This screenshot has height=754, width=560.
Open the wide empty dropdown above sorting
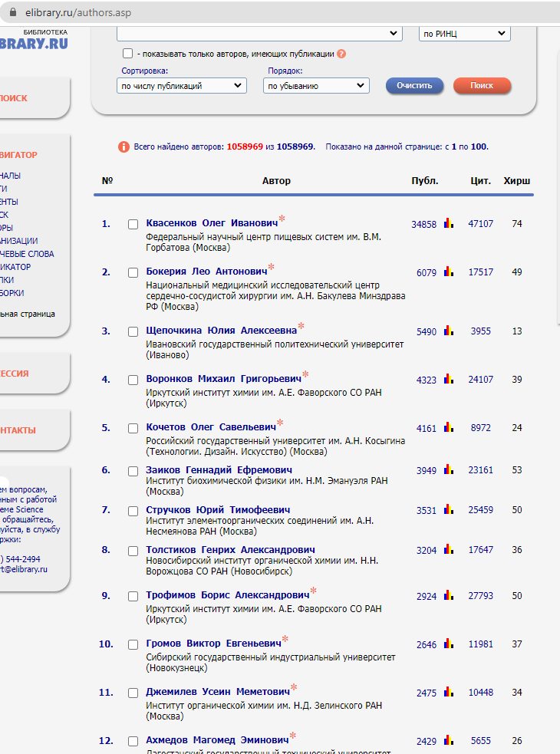pyautogui.click(x=259, y=33)
